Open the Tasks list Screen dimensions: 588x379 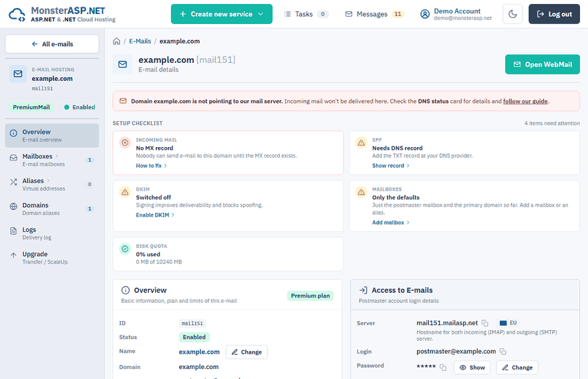306,14
